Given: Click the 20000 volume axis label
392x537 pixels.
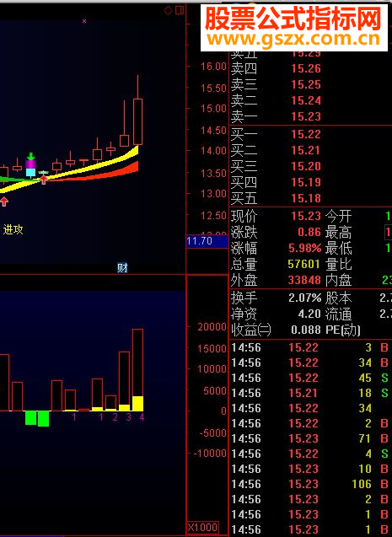Looking at the screenshot, I should [212, 327].
